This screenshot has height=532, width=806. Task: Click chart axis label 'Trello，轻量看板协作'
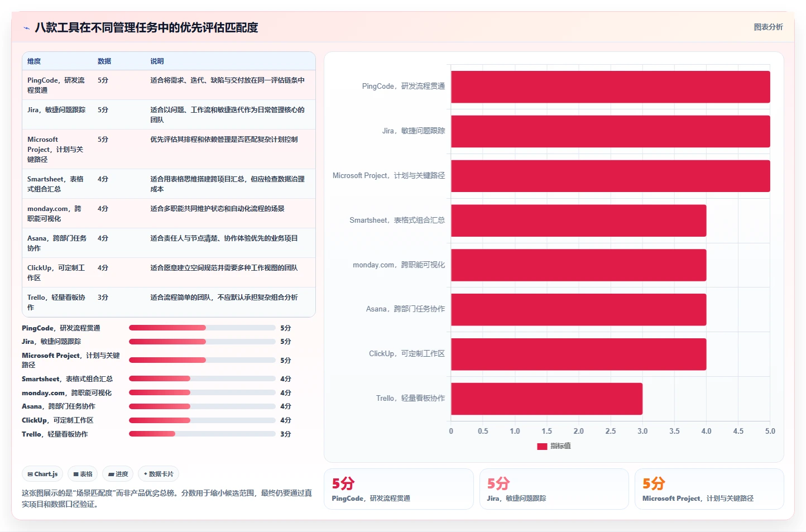point(410,399)
